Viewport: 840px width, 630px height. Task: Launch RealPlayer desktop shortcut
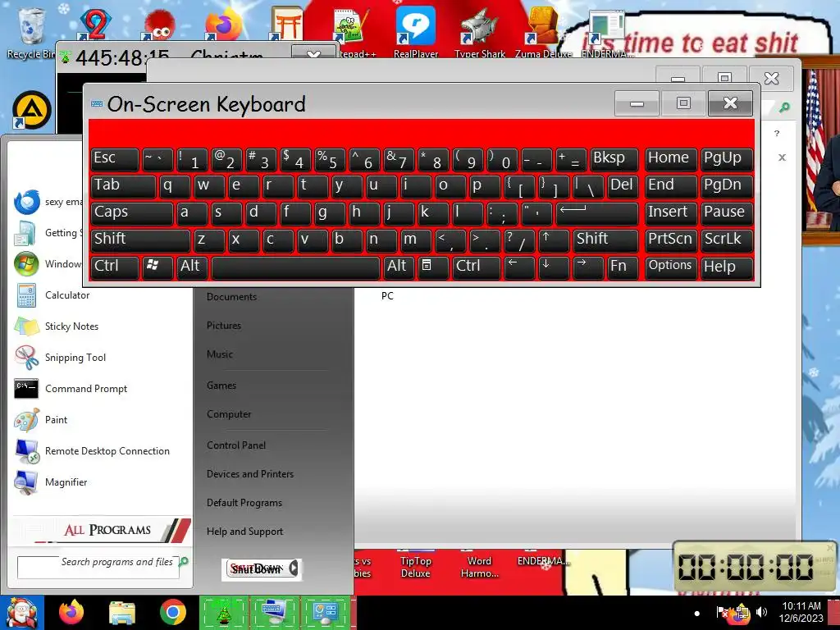click(416, 32)
